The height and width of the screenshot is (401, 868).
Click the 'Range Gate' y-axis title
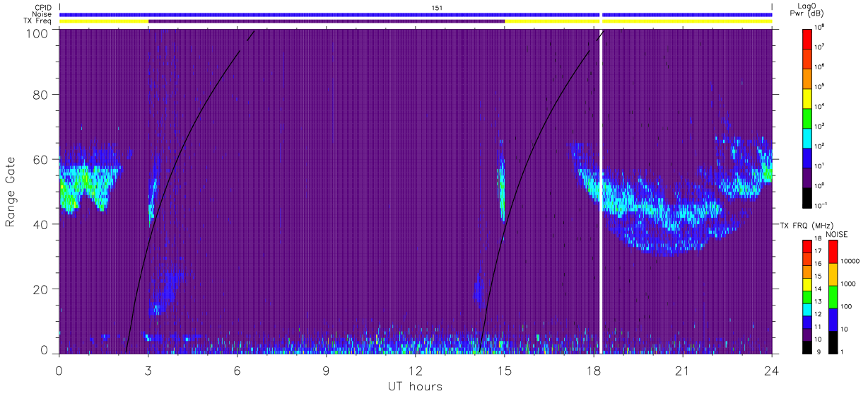tap(10, 191)
